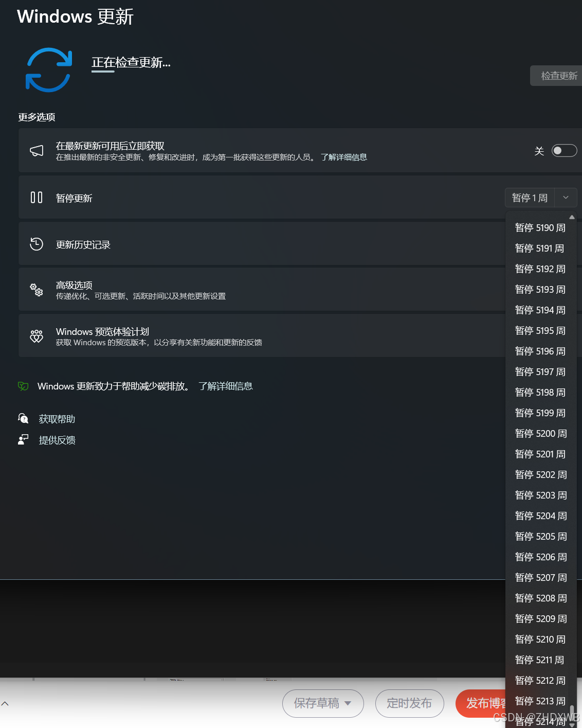Viewport: 582px width, 728px height.
Task: Pick 暂停 5203 周 in the dropdown list
Action: click(x=541, y=495)
